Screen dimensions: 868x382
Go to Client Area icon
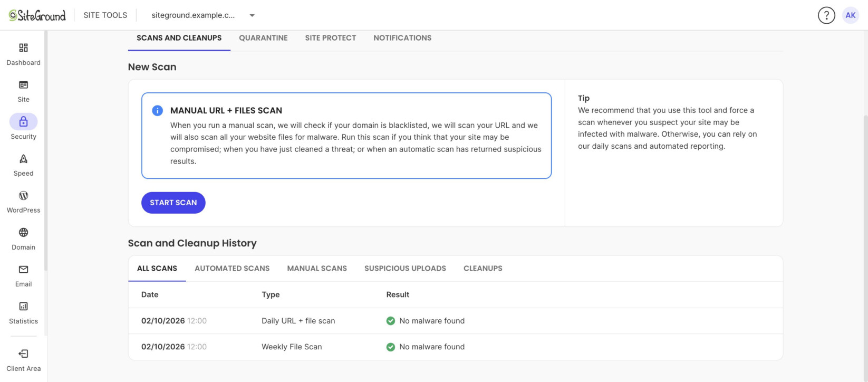click(x=23, y=354)
